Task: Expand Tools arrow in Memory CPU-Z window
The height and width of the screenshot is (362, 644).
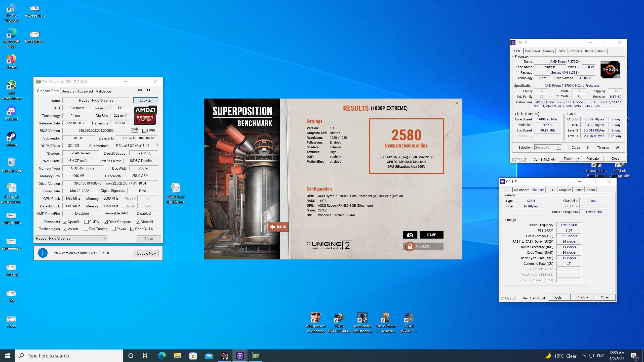Action: (568, 297)
